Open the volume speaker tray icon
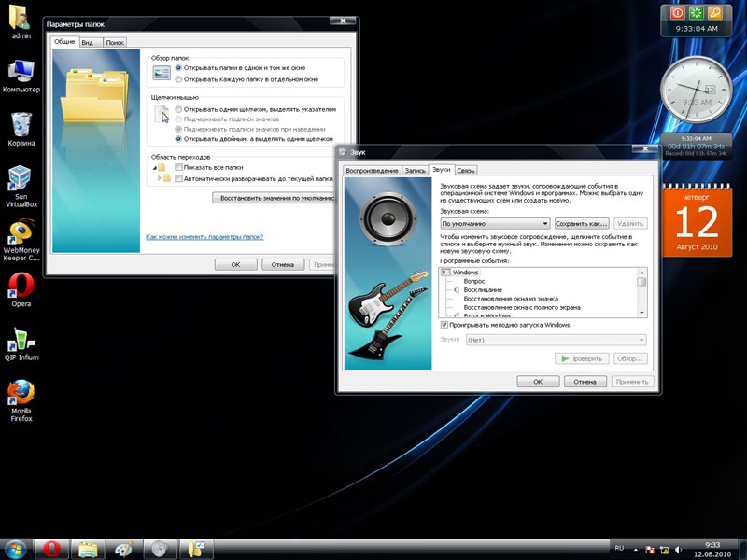The height and width of the screenshot is (560, 747). click(x=678, y=550)
